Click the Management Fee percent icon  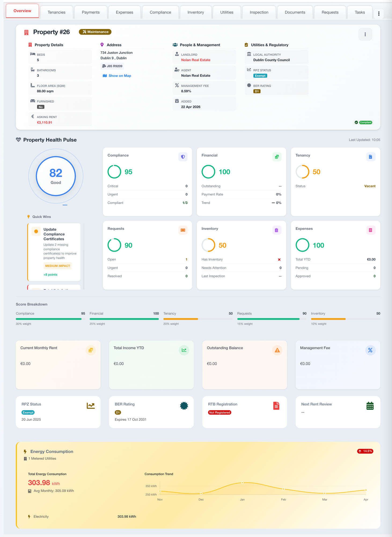click(x=370, y=350)
